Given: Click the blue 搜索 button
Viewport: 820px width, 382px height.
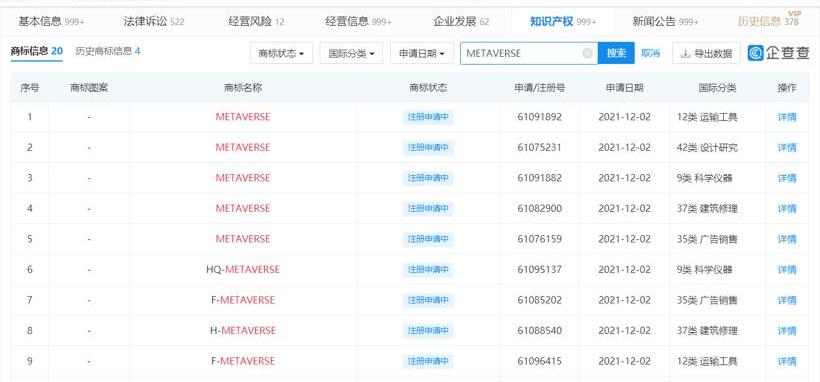Looking at the screenshot, I should [x=616, y=53].
